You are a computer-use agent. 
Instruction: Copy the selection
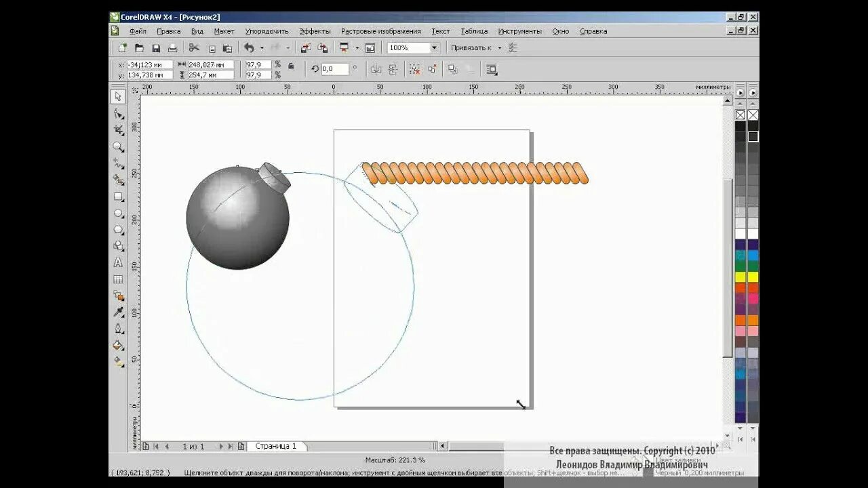coord(212,48)
